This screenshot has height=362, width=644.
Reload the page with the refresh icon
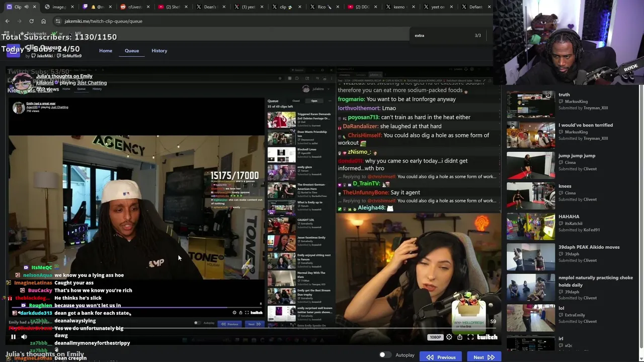click(31, 21)
